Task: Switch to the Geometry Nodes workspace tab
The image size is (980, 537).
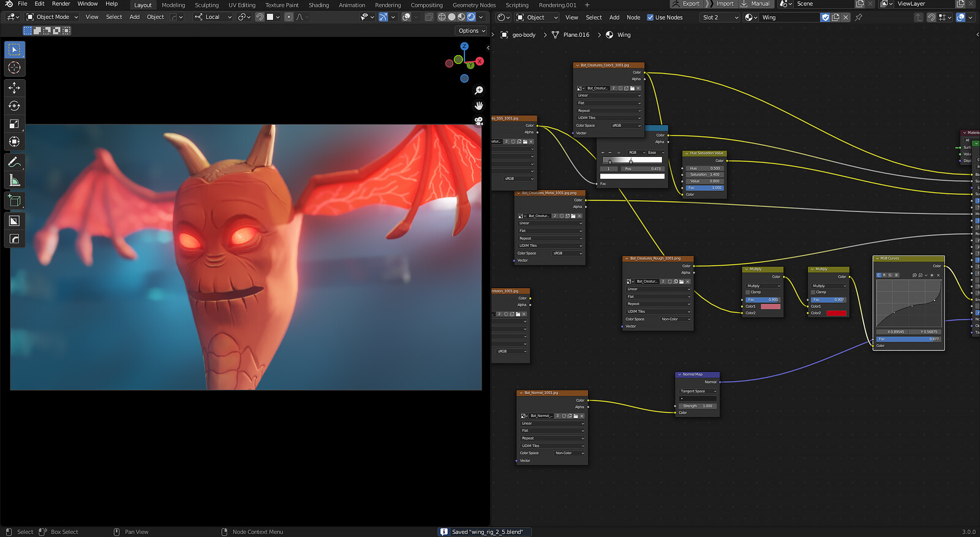Action: (x=474, y=5)
